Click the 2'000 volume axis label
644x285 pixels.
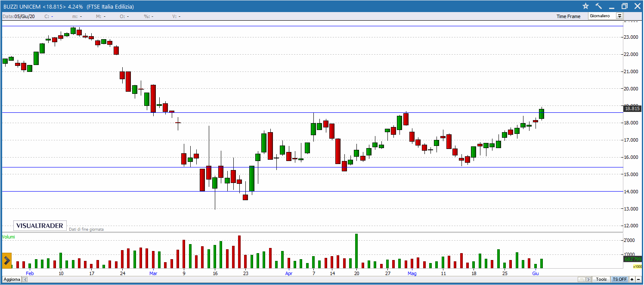(x=630, y=240)
